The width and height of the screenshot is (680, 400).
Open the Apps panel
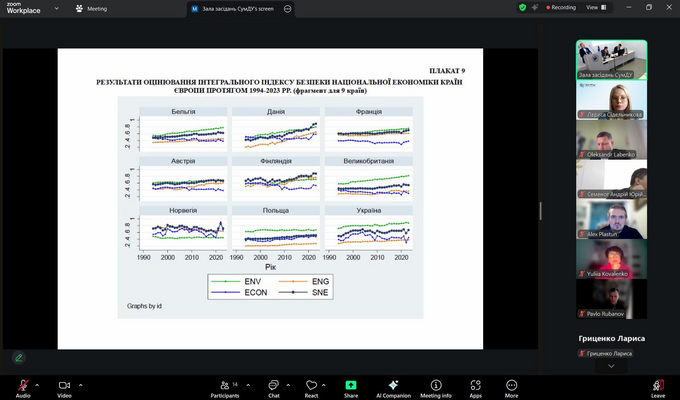pos(475,385)
